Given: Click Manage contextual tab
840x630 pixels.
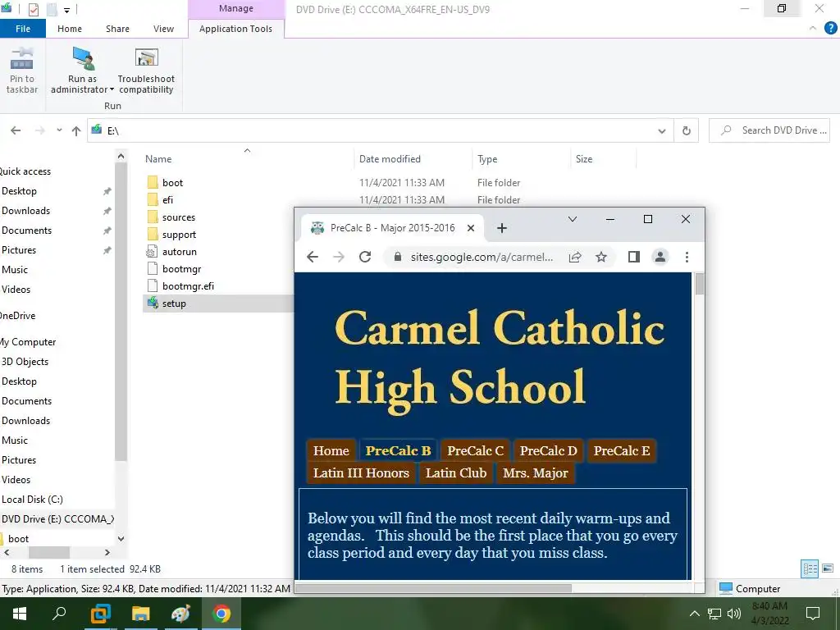Looking at the screenshot, I should (x=235, y=8).
